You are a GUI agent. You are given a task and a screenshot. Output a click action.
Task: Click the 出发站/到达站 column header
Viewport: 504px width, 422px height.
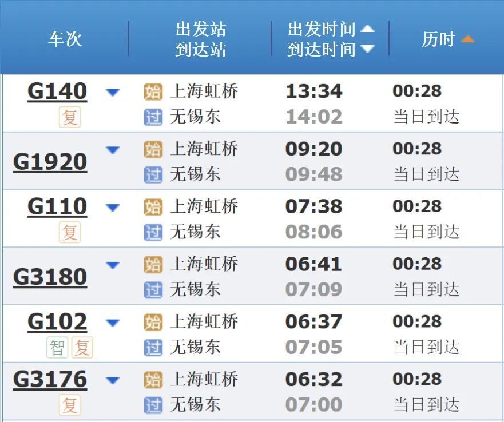point(203,38)
